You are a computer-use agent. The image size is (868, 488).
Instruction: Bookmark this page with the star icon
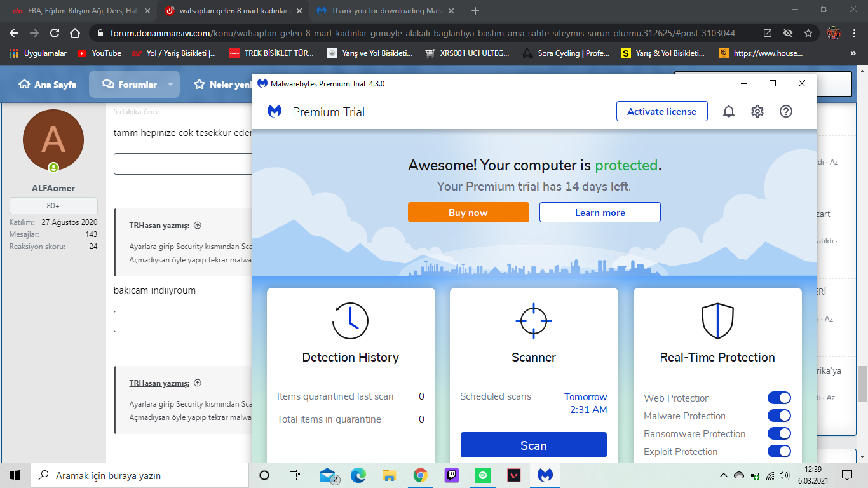(x=808, y=33)
